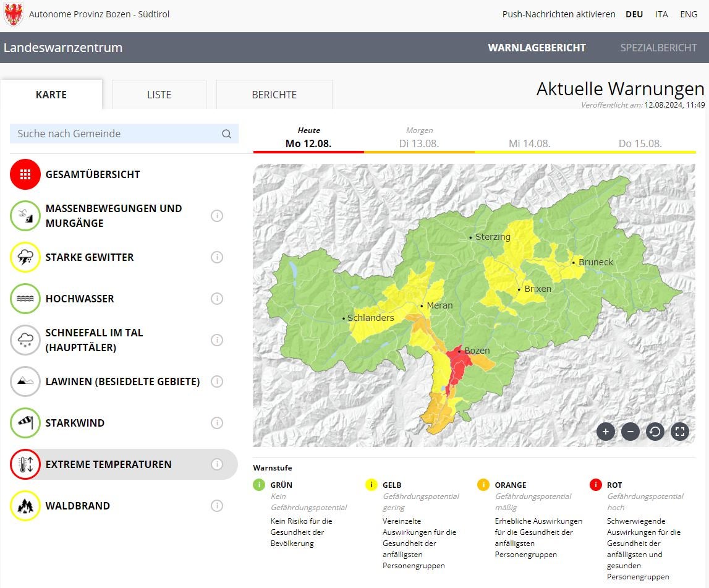Open the map in fullscreen
This screenshot has width=709, height=588.
click(680, 432)
